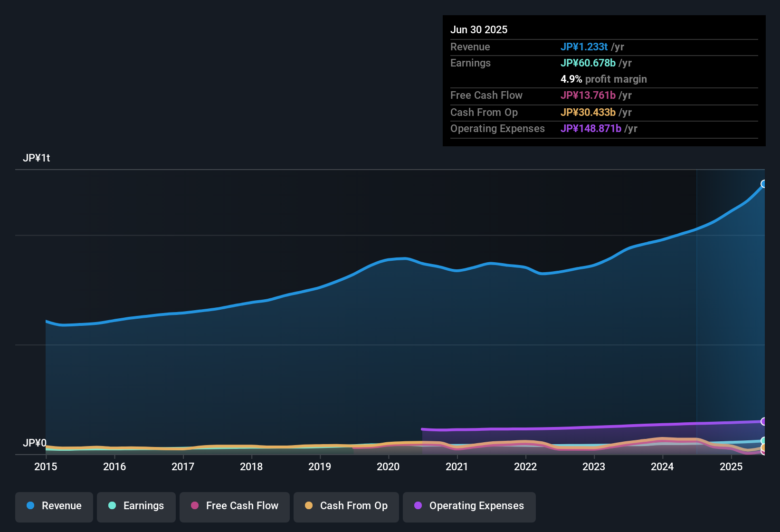This screenshot has width=780, height=532.
Task: Click the pink Free Cash Flow legend dot
Action: tap(195, 506)
